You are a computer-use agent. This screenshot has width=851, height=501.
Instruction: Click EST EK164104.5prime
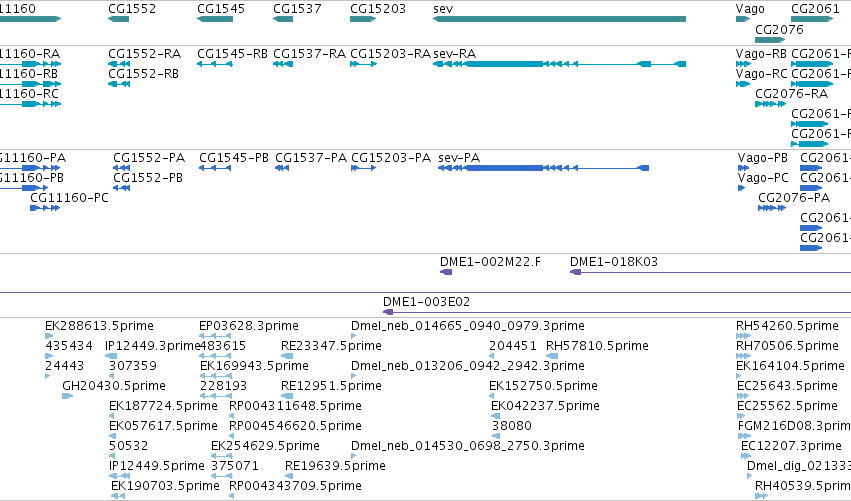739,376
